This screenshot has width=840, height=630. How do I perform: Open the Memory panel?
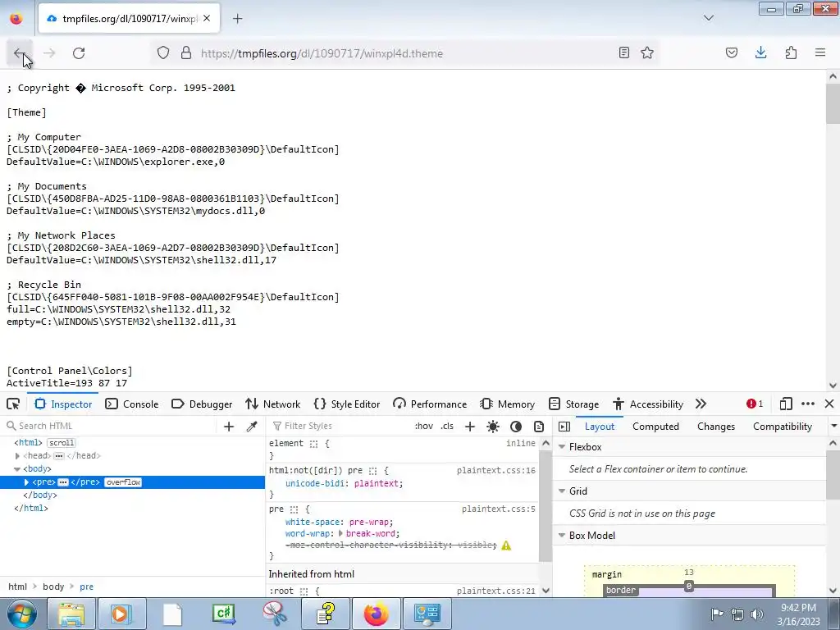(x=507, y=404)
